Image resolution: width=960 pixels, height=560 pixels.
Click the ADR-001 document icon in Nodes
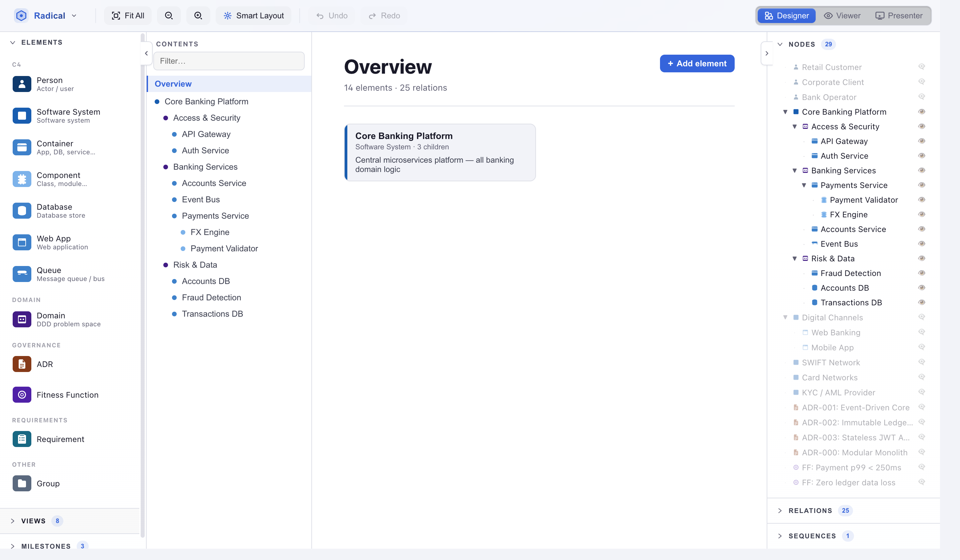click(796, 407)
